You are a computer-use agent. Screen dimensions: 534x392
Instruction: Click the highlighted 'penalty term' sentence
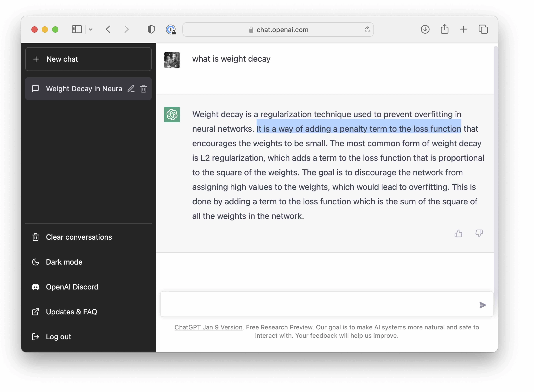[359, 129]
